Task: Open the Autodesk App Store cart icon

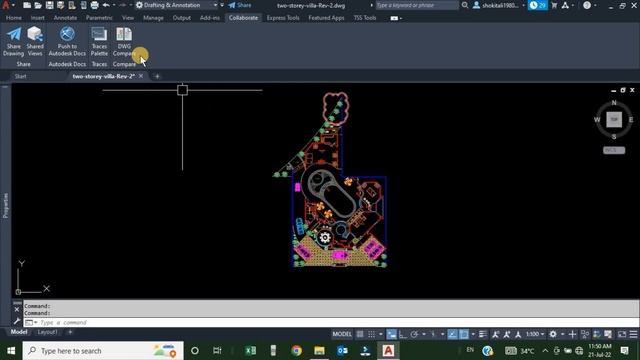Action: click(554, 5)
